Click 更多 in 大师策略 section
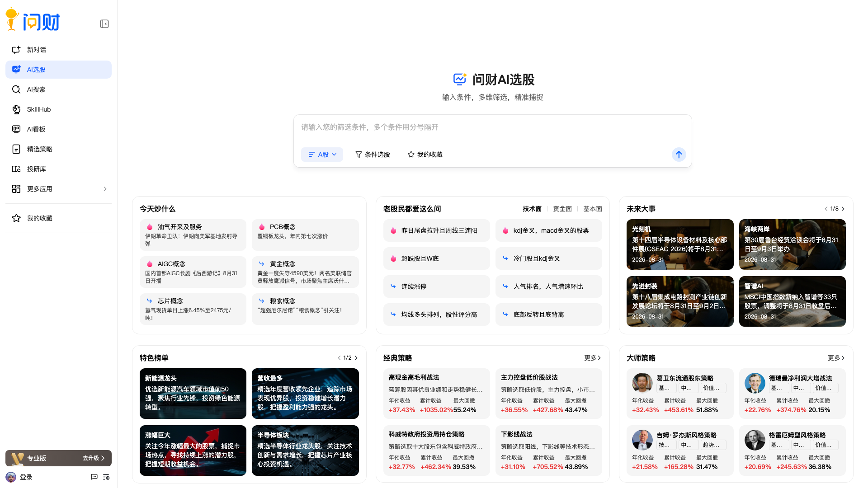868x488 pixels. [836, 358]
